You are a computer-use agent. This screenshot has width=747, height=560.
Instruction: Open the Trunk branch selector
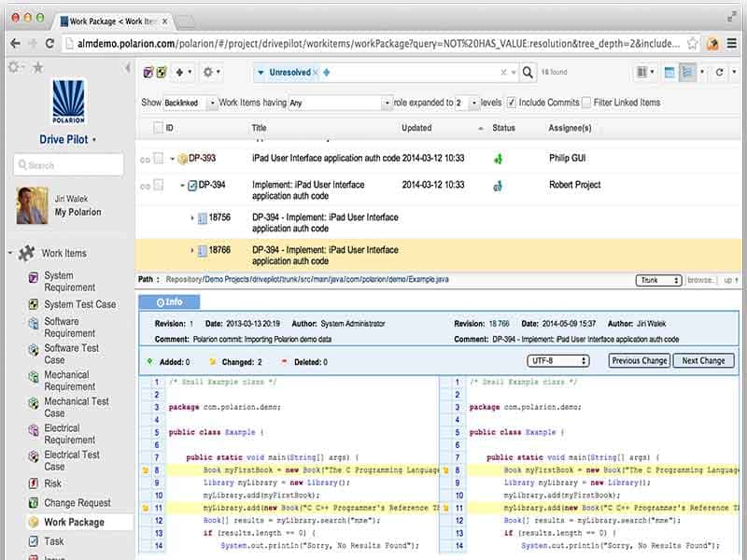pos(658,280)
